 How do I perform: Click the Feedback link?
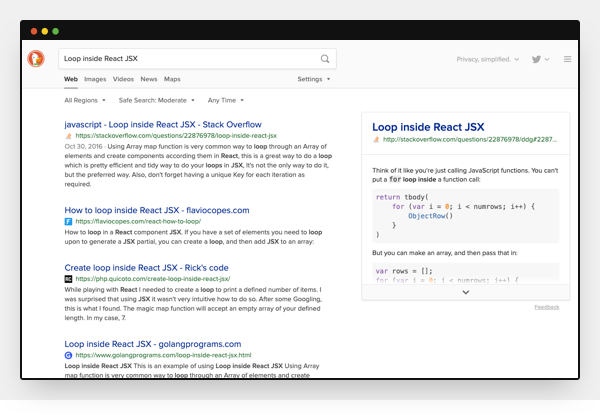coord(547,307)
